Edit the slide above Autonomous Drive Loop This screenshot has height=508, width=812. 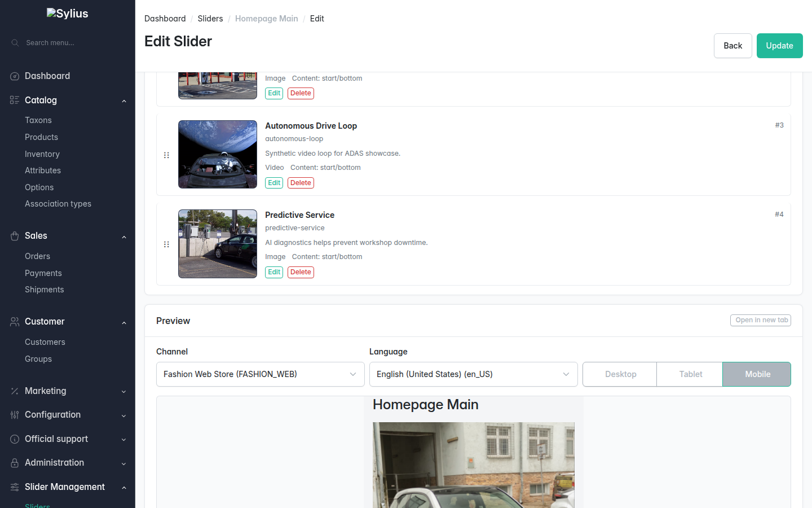pos(274,93)
